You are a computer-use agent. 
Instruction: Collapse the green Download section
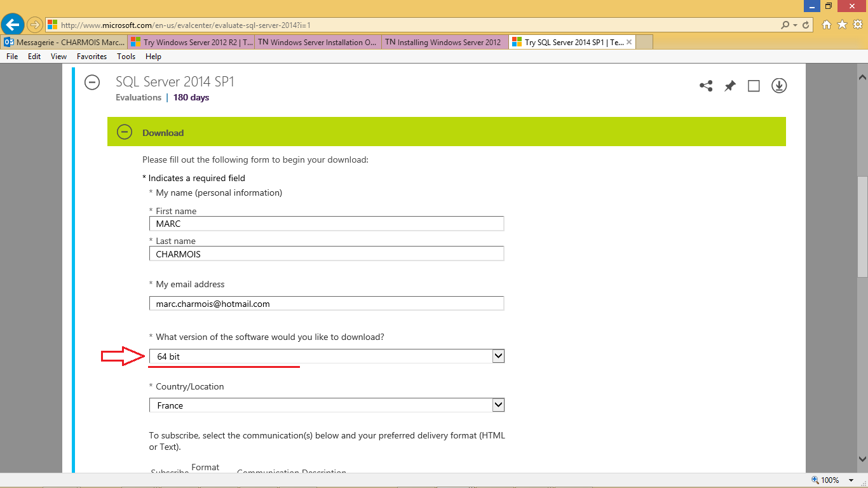[125, 132]
